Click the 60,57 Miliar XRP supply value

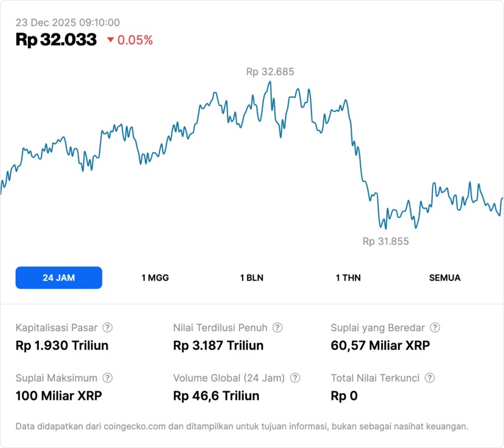[380, 346]
